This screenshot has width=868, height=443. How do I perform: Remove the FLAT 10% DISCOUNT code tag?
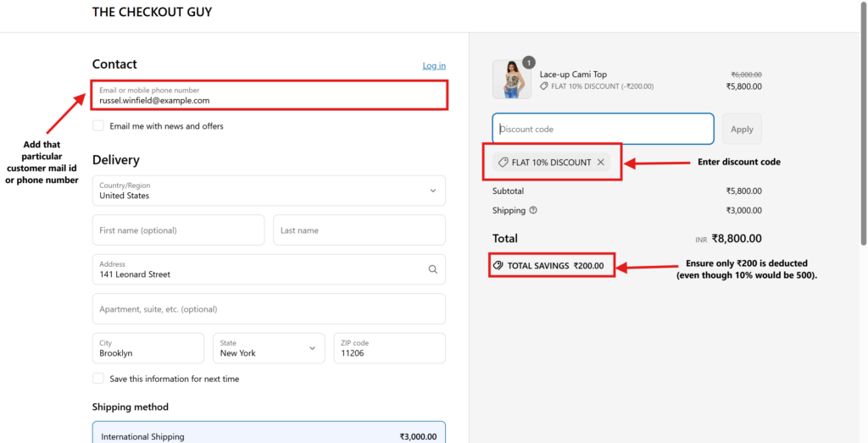600,163
